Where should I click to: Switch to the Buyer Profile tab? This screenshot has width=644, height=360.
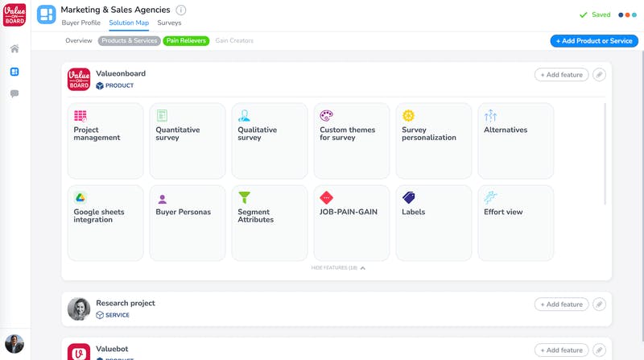click(81, 23)
